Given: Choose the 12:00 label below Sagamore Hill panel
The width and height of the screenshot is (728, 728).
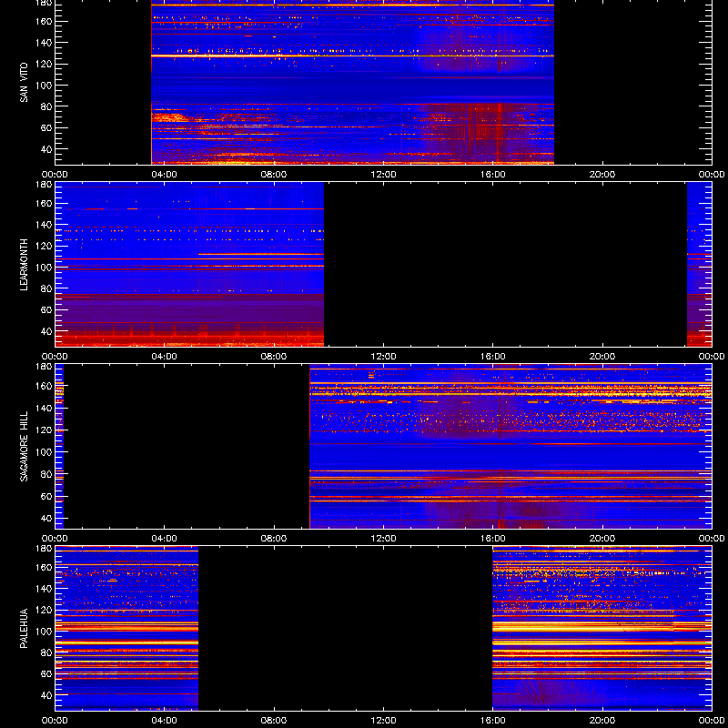Looking at the screenshot, I should pos(383,539).
